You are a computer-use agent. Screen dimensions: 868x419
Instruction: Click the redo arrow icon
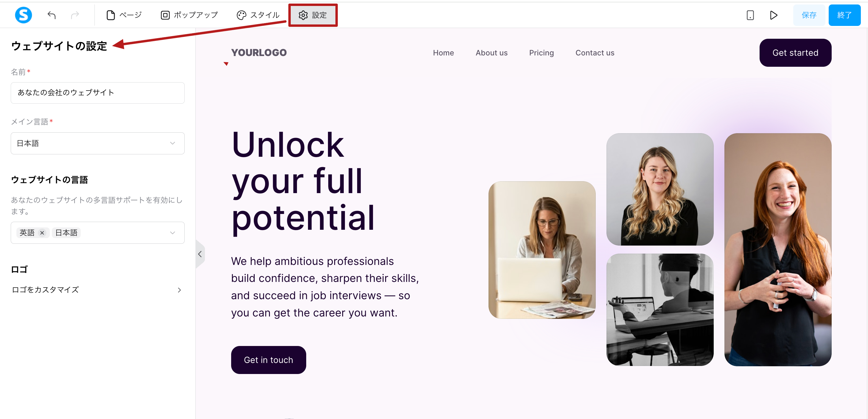pyautogui.click(x=75, y=15)
